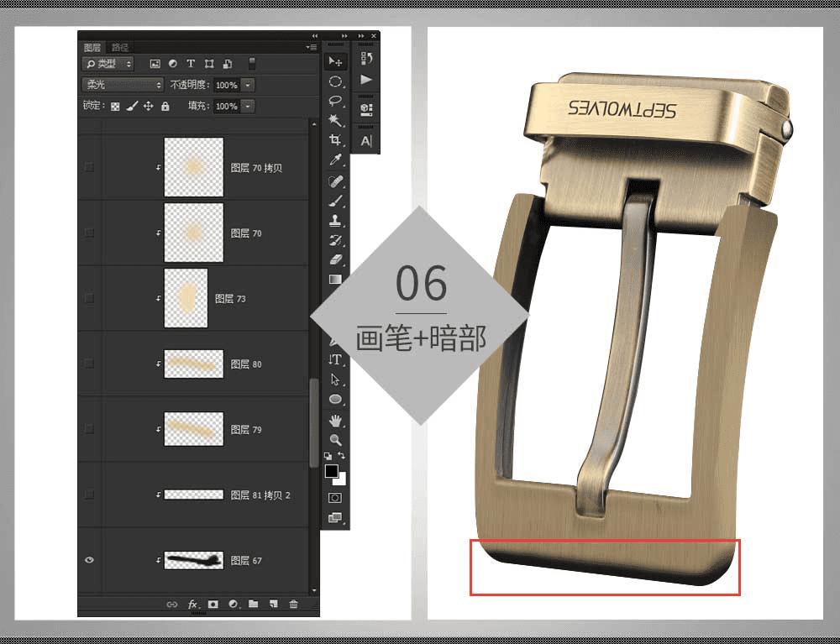Screen dimensions: 840x644
Task: Open the 类型 layer filter dropdown
Action: (108, 64)
